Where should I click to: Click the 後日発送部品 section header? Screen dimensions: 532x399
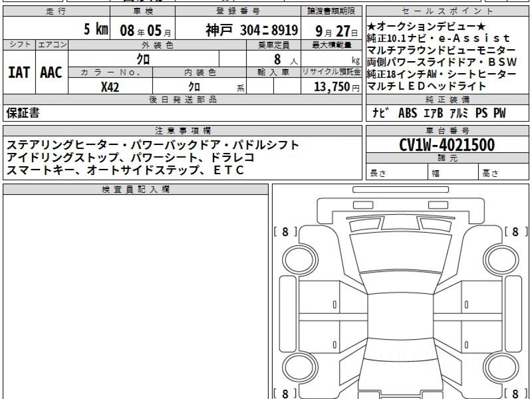pos(182,100)
